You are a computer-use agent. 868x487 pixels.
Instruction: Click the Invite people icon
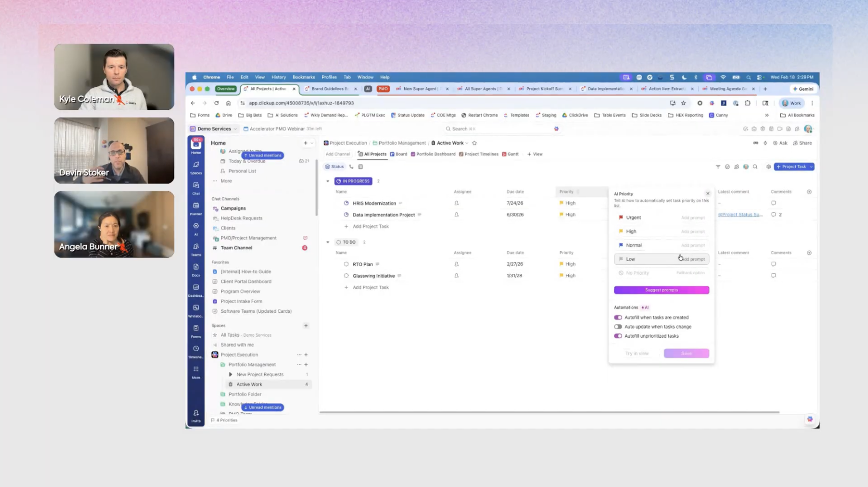coord(196,415)
